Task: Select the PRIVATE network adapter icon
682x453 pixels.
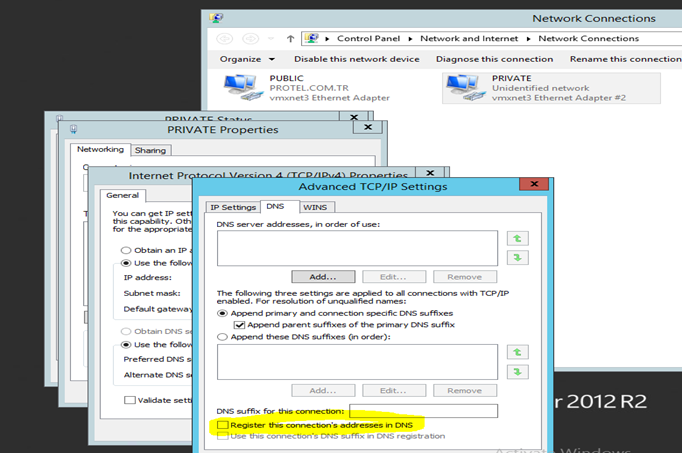Action: click(x=463, y=88)
